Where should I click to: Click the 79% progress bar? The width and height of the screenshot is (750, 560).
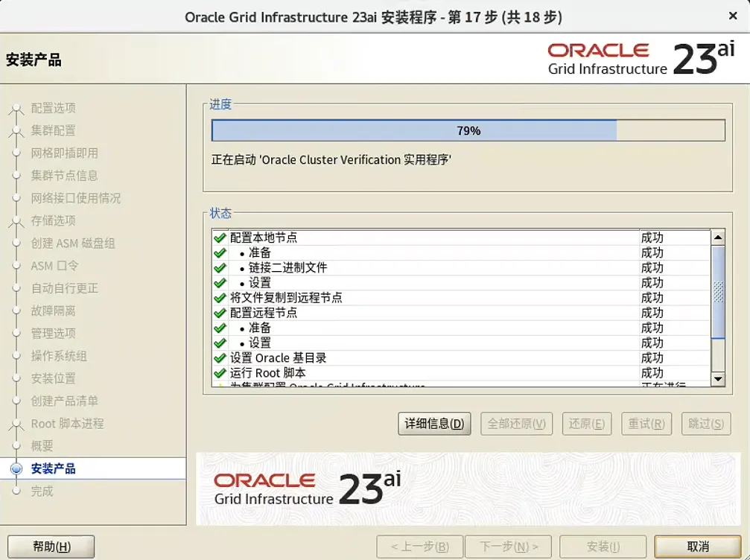tap(469, 130)
